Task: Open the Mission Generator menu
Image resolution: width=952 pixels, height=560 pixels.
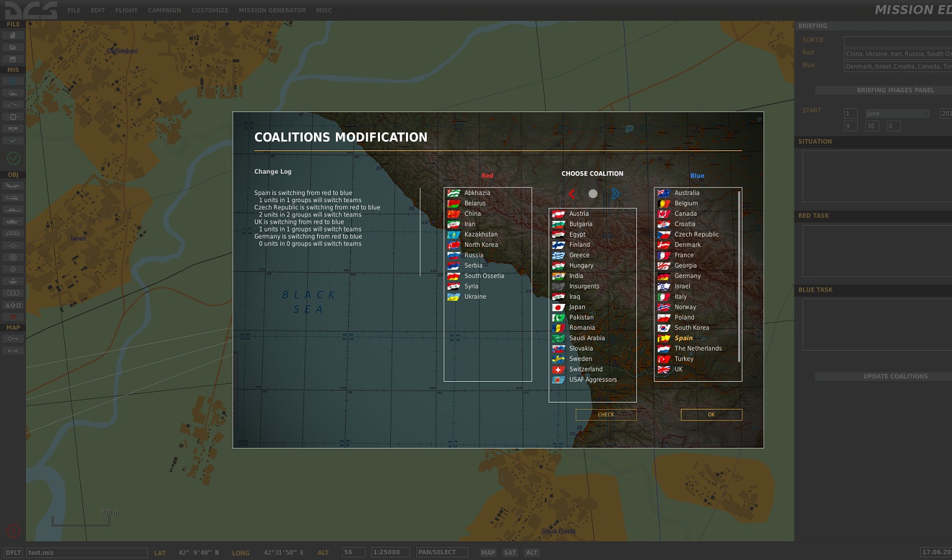Action: tap(272, 10)
